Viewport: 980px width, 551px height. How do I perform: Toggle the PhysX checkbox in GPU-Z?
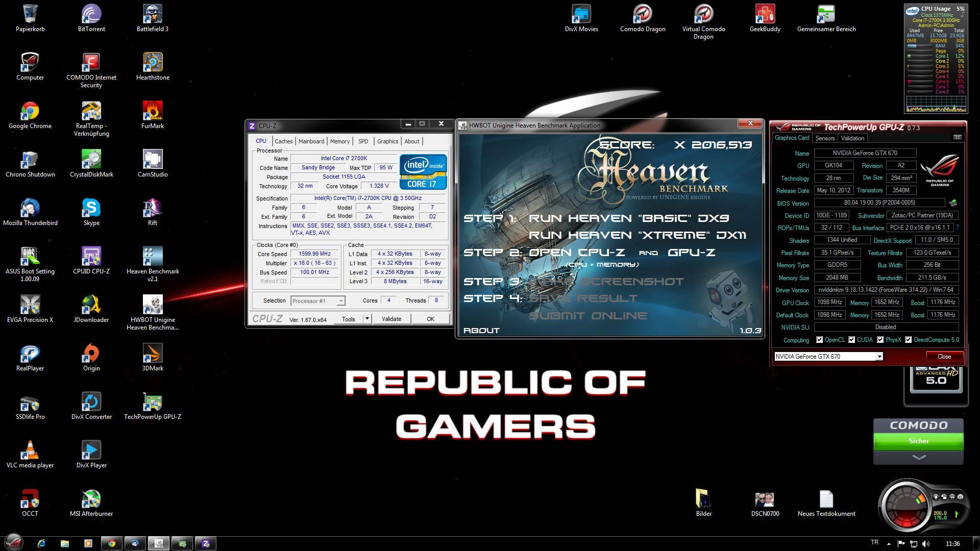880,340
